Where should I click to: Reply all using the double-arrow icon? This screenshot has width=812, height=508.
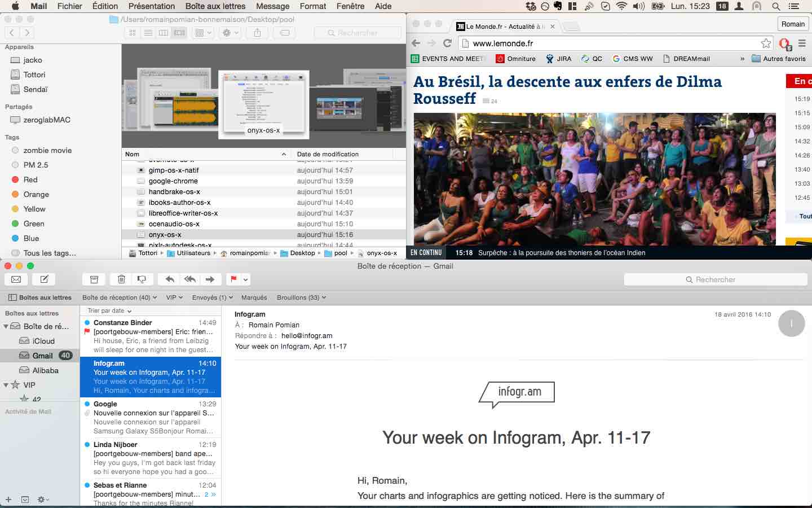point(190,279)
